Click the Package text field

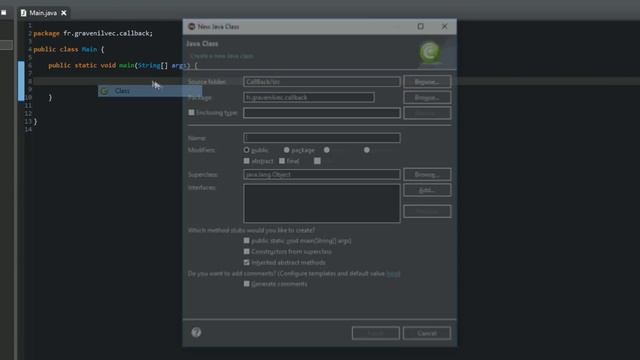[x=309, y=98]
